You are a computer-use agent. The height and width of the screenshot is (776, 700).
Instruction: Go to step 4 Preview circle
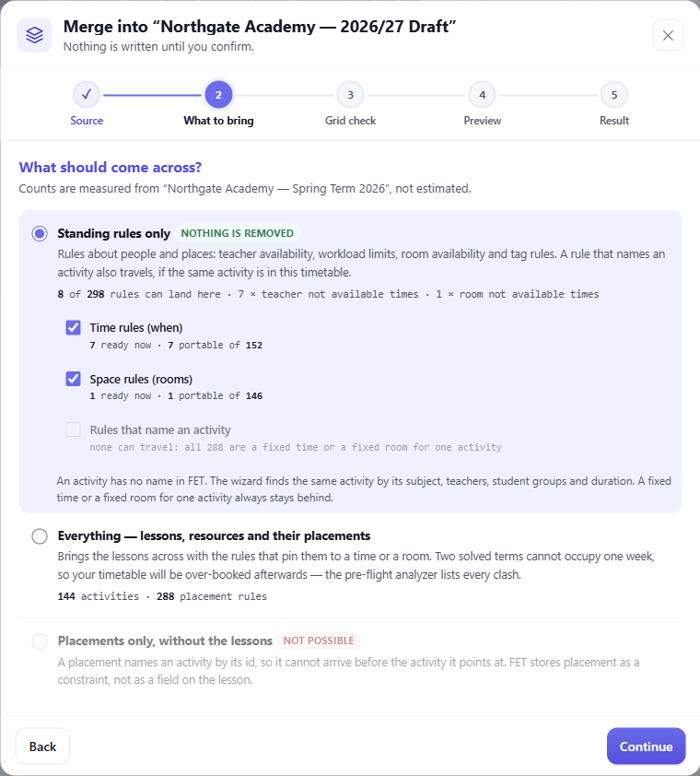click(x=483, y=95)
